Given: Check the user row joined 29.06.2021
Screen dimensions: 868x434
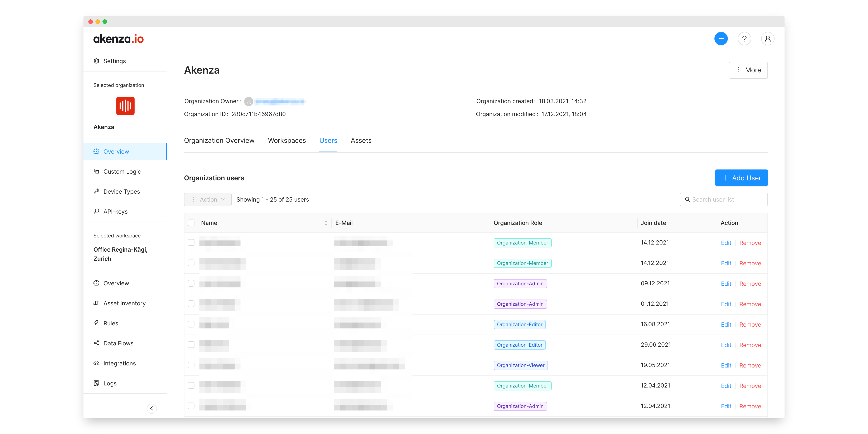Looking at the screenshot, I should [191, 344].
